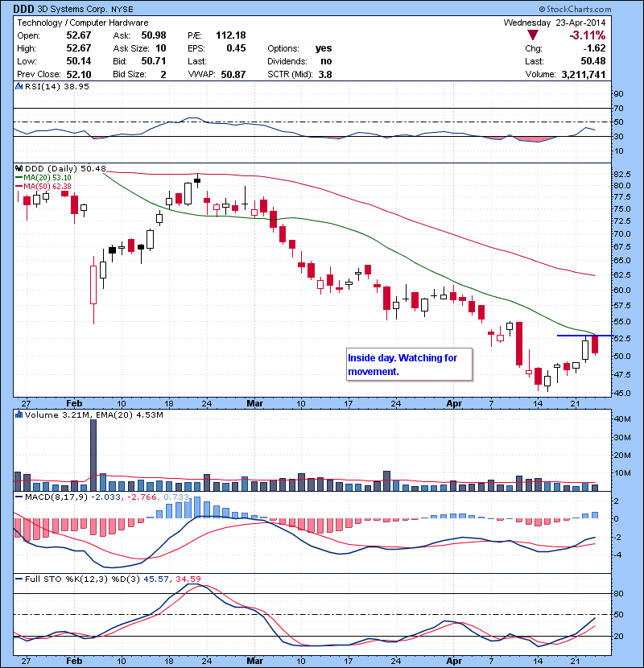Click the RSI indicator chart icon
The height and width of the screenshot is (668, 644).
point(19,86)
